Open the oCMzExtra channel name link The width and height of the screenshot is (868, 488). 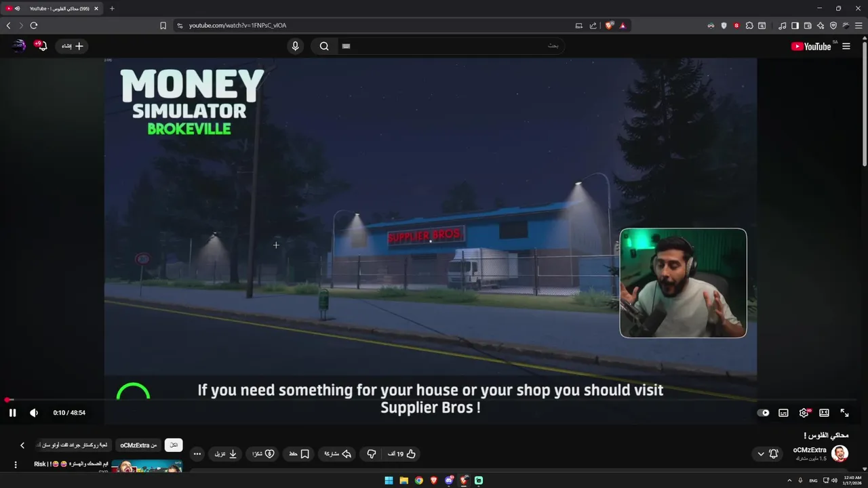tap(810, 450)
